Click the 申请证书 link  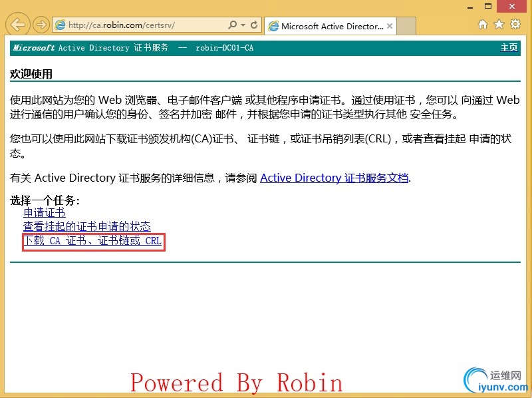tap(45, 212)
